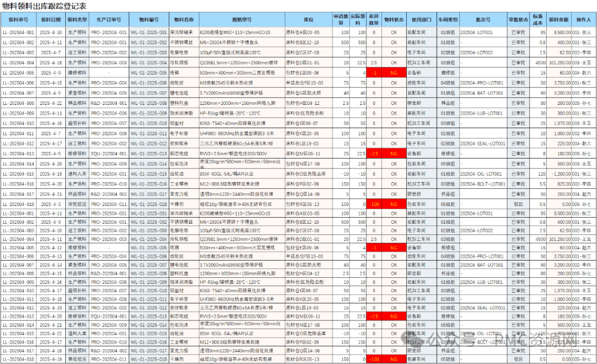Select the date cell 2025-4-3

[51, 204]
